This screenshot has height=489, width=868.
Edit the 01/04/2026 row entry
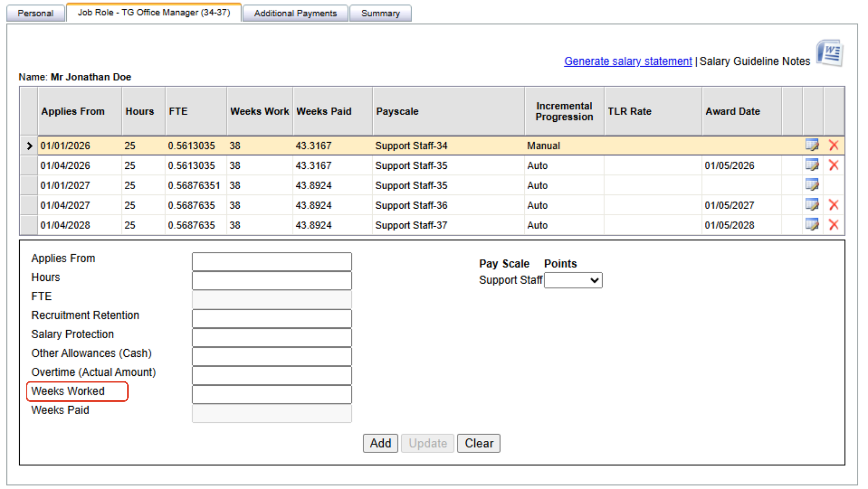[812, 165]
